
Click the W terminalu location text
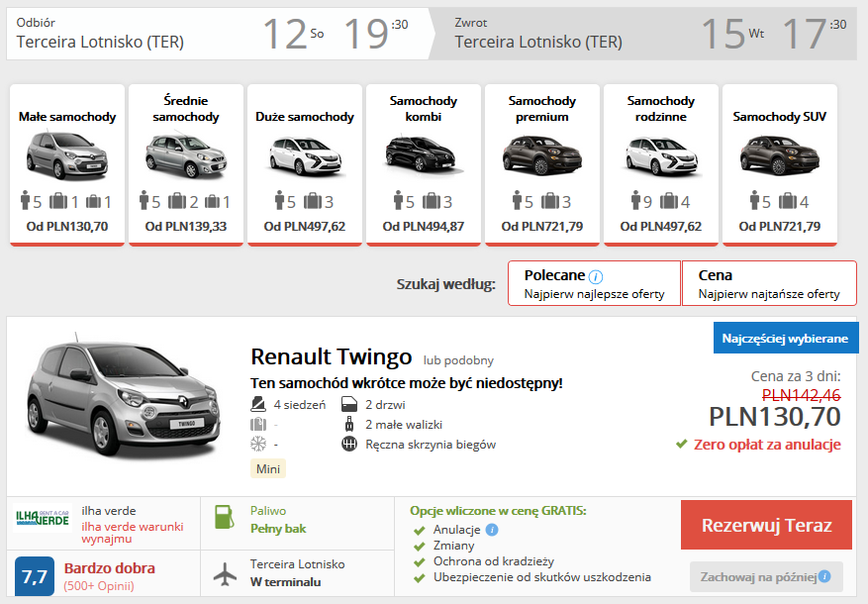coord(285,582)
